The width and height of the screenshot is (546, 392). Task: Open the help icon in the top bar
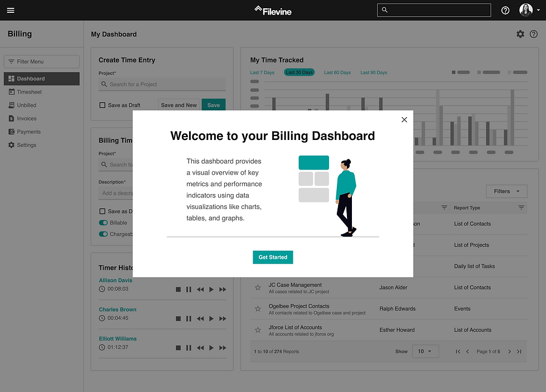coord(505,11)
